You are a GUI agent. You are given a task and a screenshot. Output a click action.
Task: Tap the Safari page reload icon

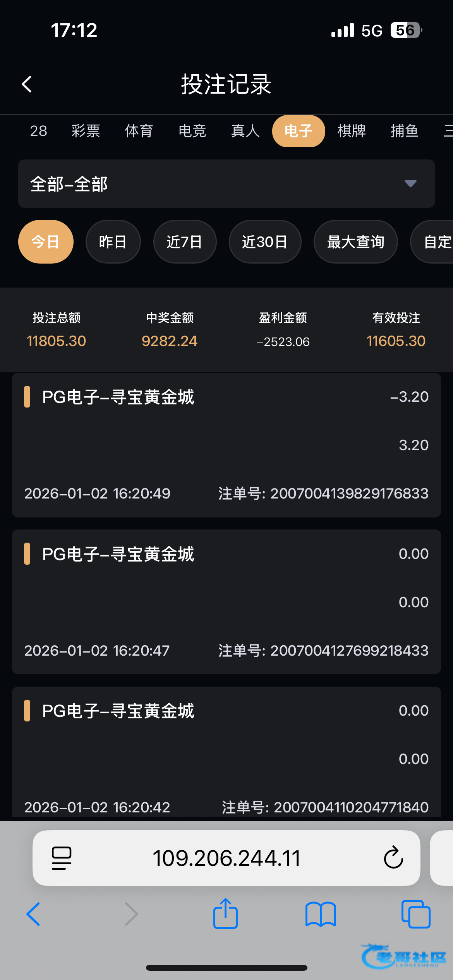pyautogui.click(x=393, y=858)
